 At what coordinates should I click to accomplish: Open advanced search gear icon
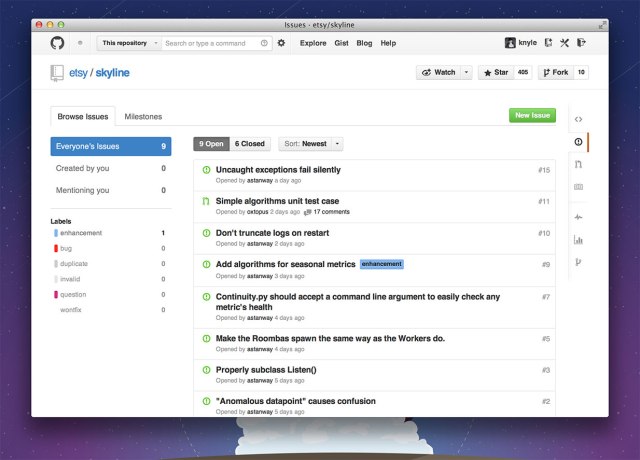[x=281, y=43]
